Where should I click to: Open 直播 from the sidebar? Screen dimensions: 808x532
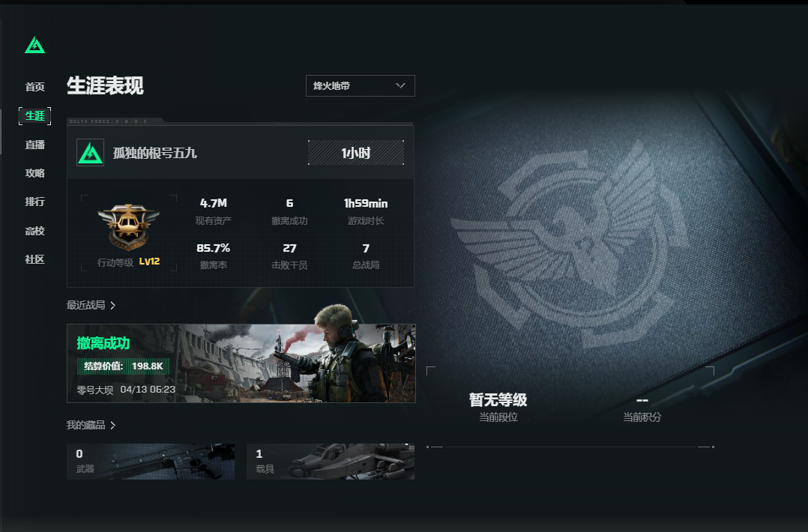coord(35,145)
